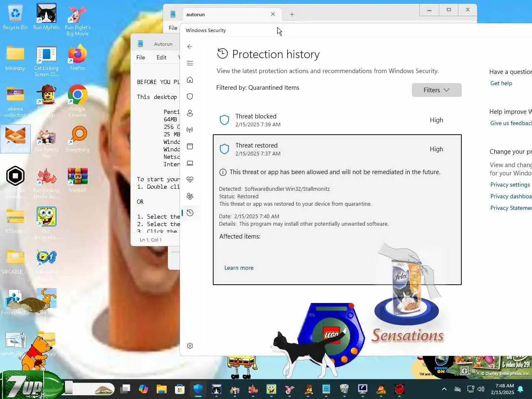Click the Give us feedback link
Image resolution: width=532 pixels, height=399 pixels.
point(511,123)
